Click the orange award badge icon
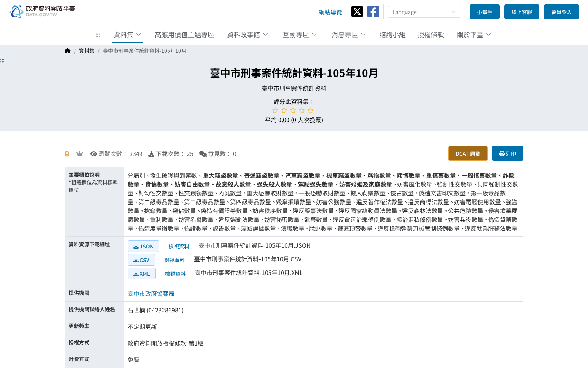This screenshot has height=368, width=588. tap(67, 154)
